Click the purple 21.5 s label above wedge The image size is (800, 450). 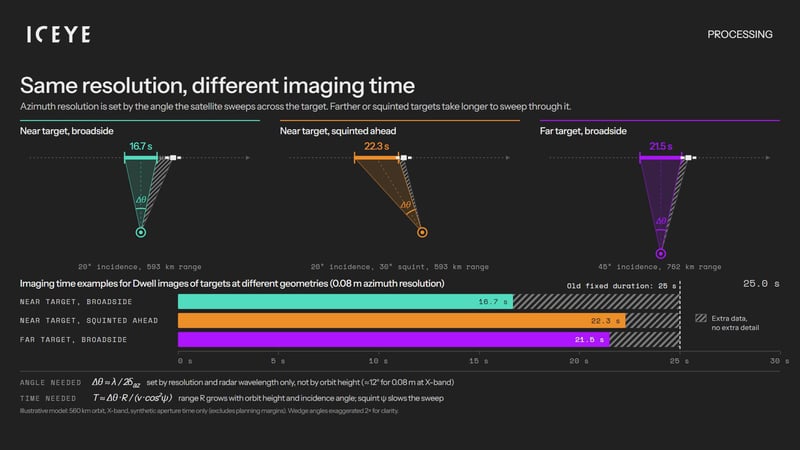660,146
